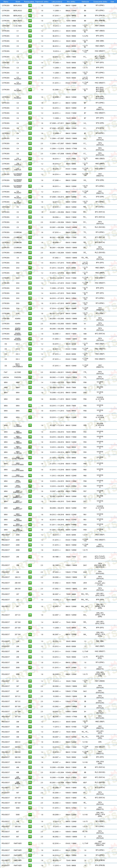Image resolution: width=117 pixels, height=868 pixels.
Task: Click the Moc silnika column header
Action: tap(71, 2)
